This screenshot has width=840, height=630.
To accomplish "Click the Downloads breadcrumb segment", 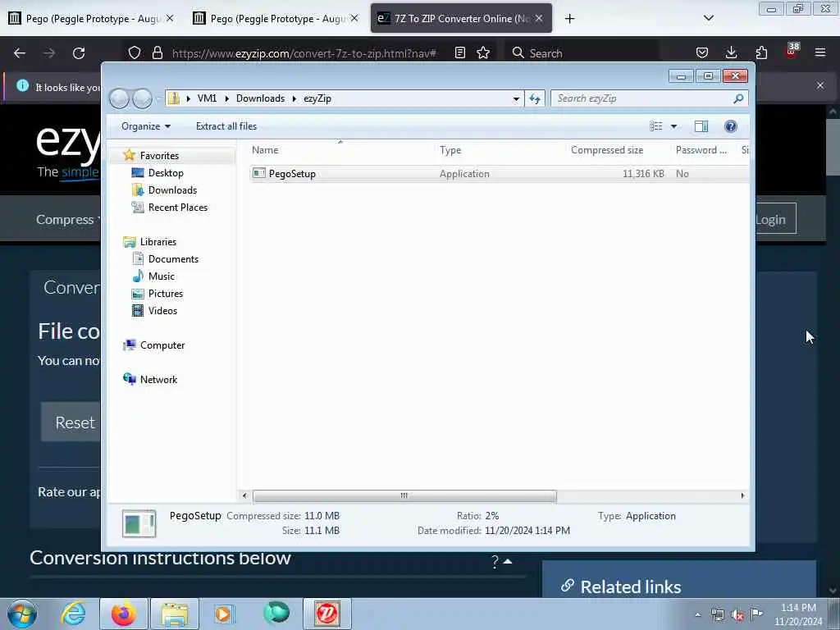I will coord(260,98).
